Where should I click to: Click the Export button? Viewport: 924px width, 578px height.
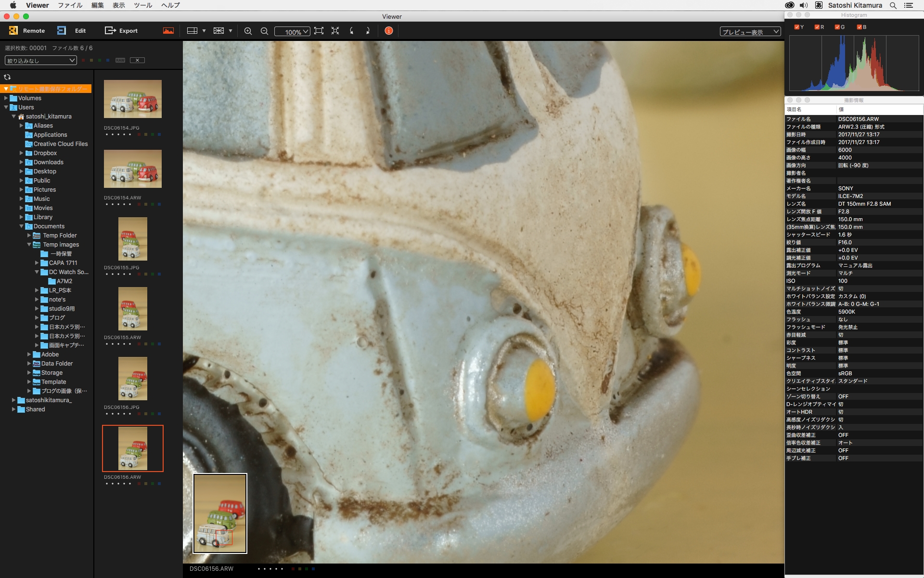pos(121,31)
